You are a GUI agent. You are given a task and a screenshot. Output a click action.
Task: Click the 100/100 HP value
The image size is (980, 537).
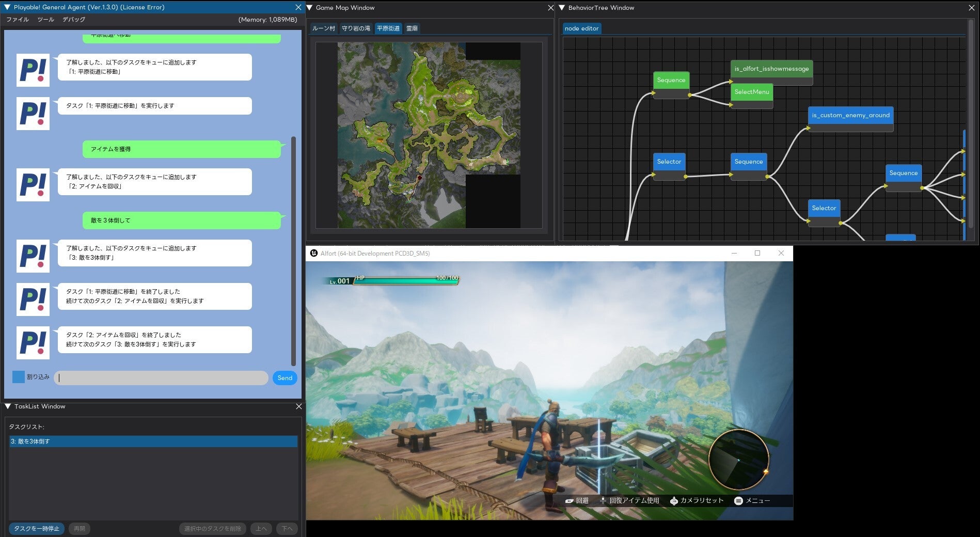[447, 278]
